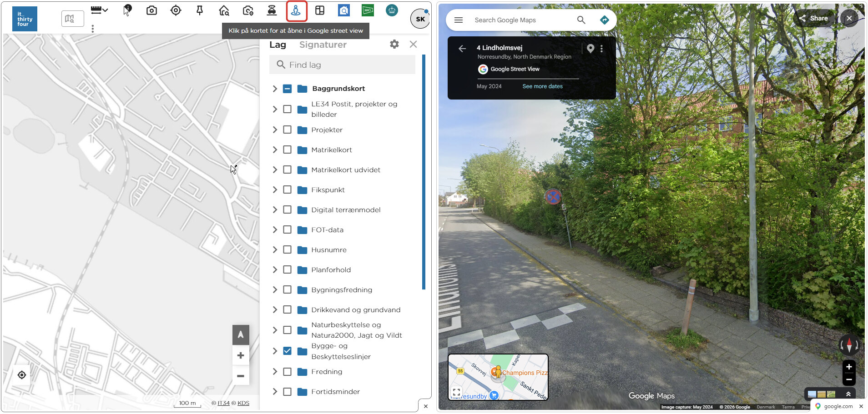
Task: Reset the left map north arrow
Action: (241, 335)
